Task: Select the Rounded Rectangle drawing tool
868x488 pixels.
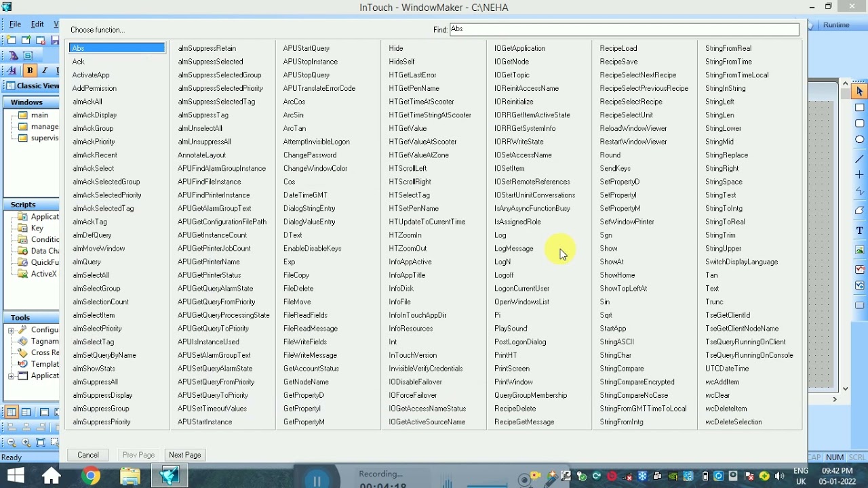Action: point(859,123)
